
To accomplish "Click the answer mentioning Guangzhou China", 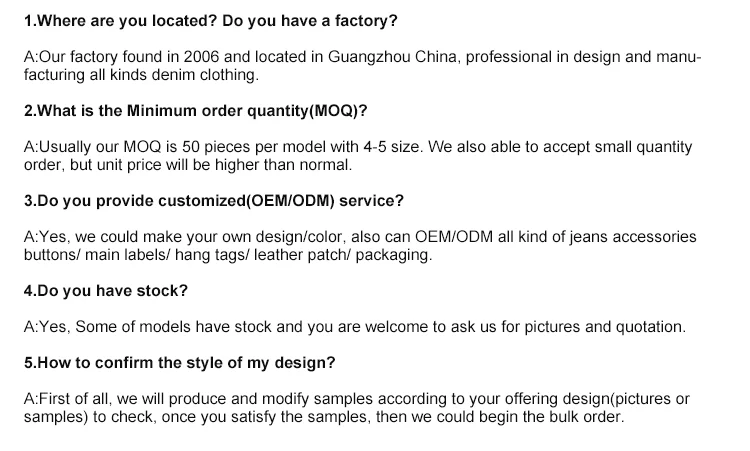I will [x=363, y=57].
